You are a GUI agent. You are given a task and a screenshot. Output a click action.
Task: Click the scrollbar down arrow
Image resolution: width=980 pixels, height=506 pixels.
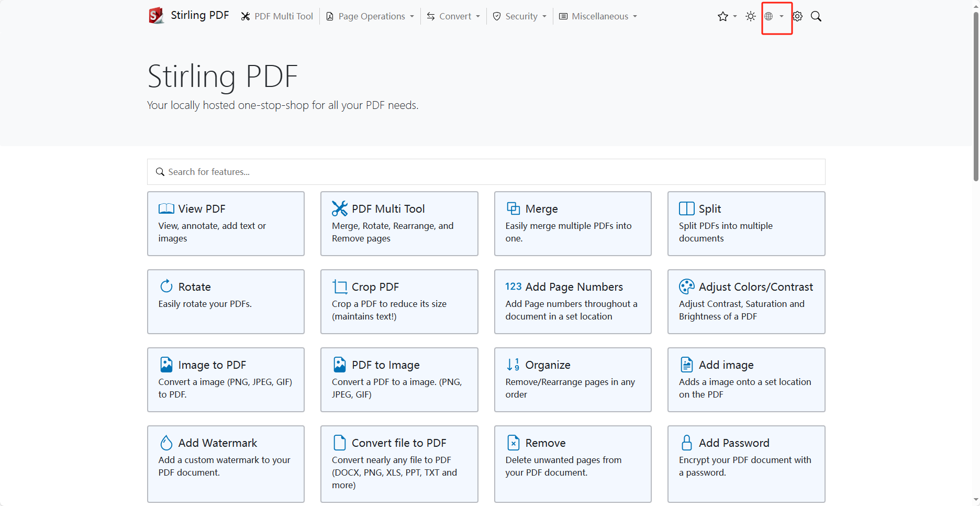click(x=976, y=500)
